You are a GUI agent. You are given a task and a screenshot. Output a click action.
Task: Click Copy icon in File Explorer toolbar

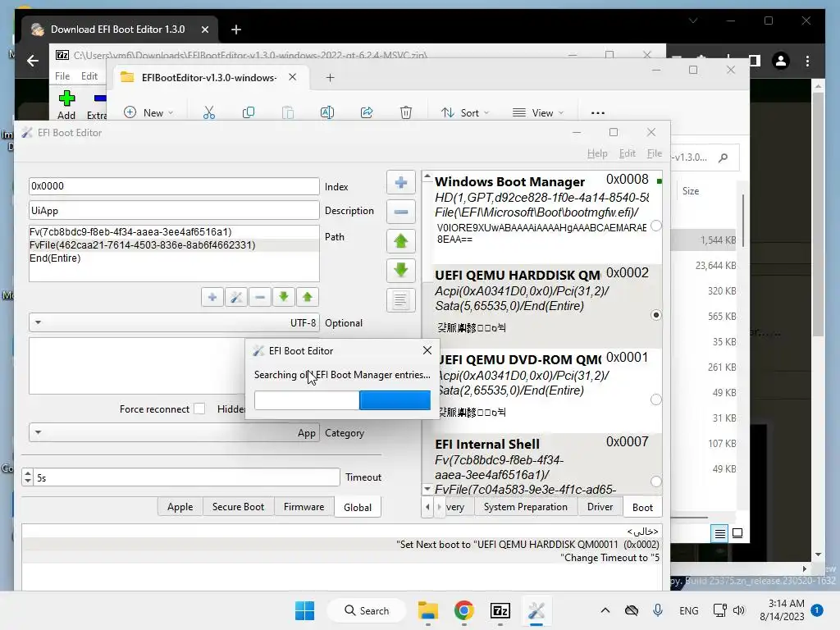248,112
